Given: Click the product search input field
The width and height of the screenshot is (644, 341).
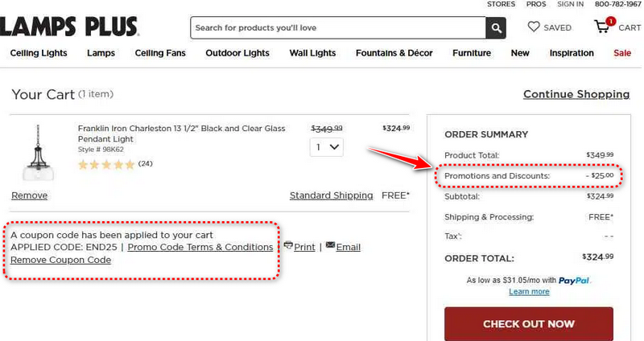Looking at the screenshot, I should coord(338,27).
